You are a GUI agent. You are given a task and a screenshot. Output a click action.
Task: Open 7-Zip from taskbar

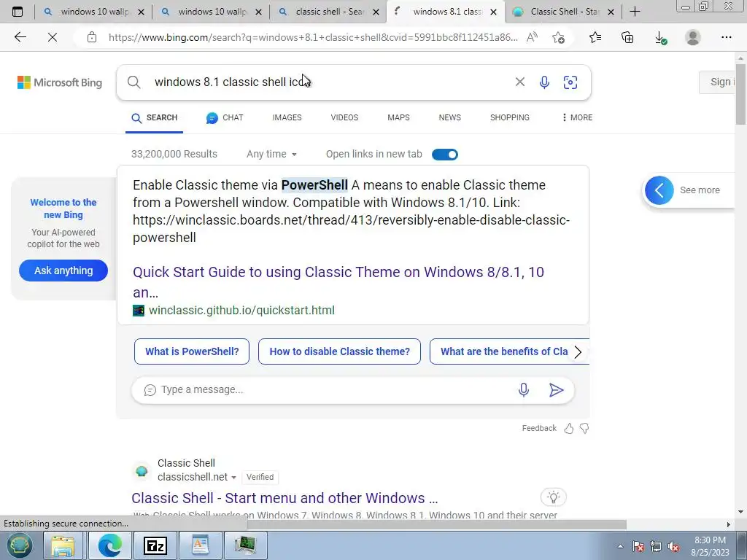pos(155,545)
